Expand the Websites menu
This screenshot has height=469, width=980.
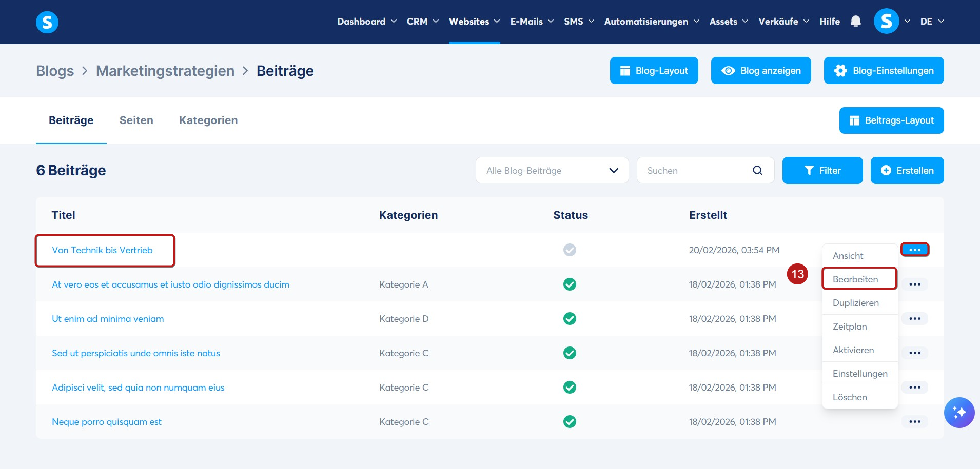coord(475,22)
